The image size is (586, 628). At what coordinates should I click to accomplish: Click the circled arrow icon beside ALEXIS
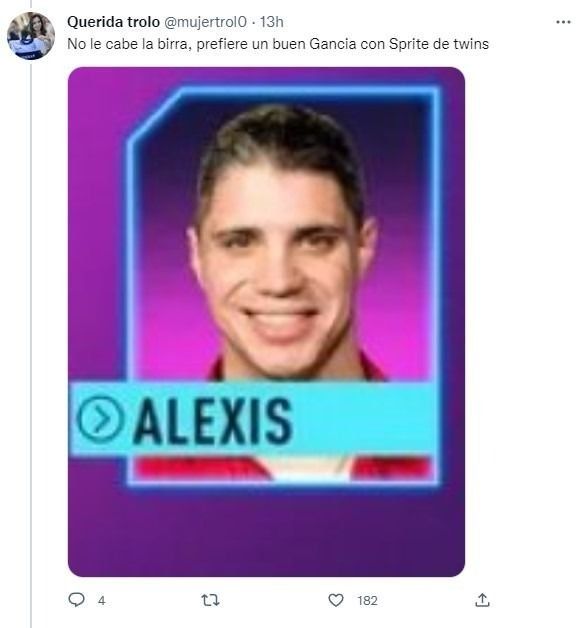coord(99,419)
